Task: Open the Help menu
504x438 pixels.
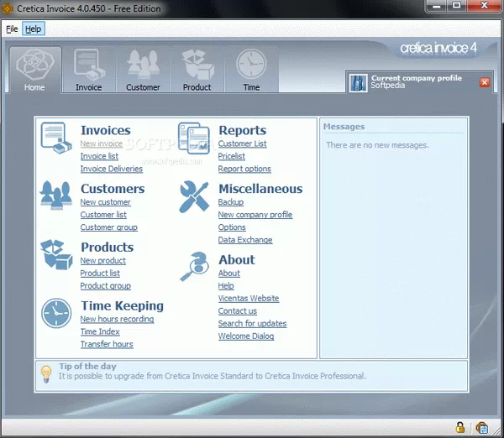Action: [x=34, y=29]
